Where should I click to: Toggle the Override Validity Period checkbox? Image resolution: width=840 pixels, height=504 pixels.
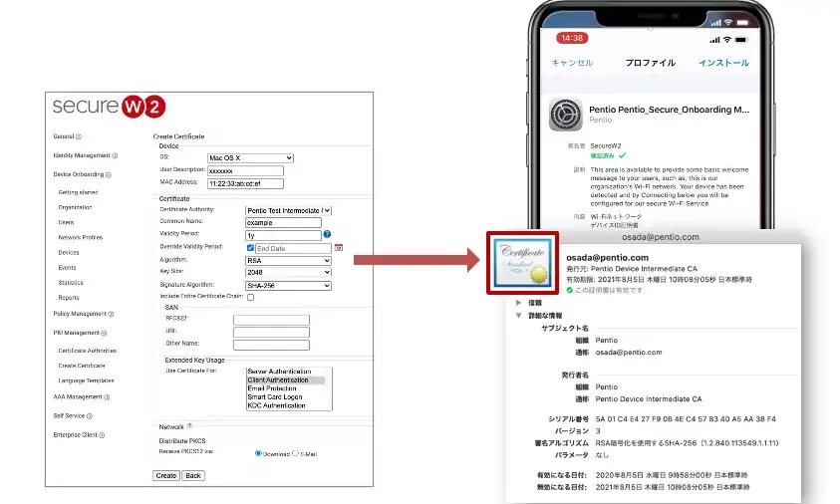[x=249, y=248]
